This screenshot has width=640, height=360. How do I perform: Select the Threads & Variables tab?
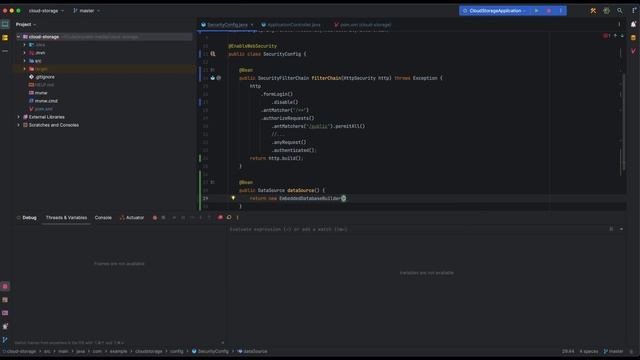click(66, 218)
